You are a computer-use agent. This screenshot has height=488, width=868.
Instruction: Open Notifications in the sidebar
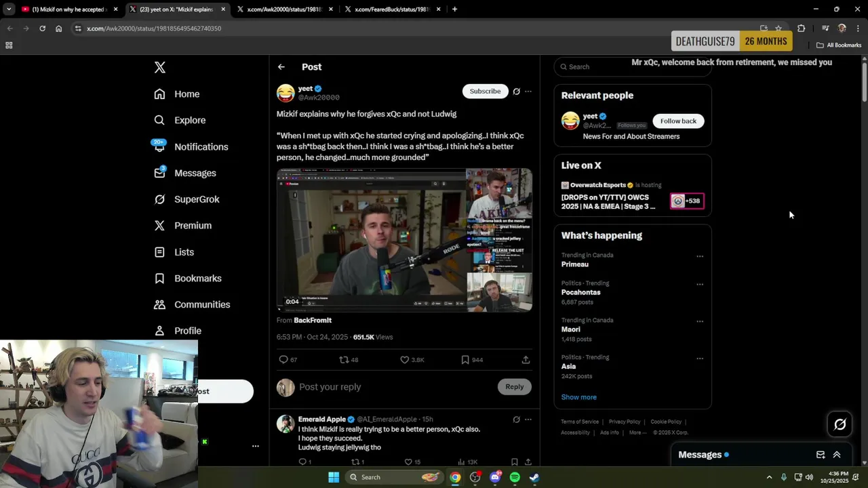click(191, 146)
